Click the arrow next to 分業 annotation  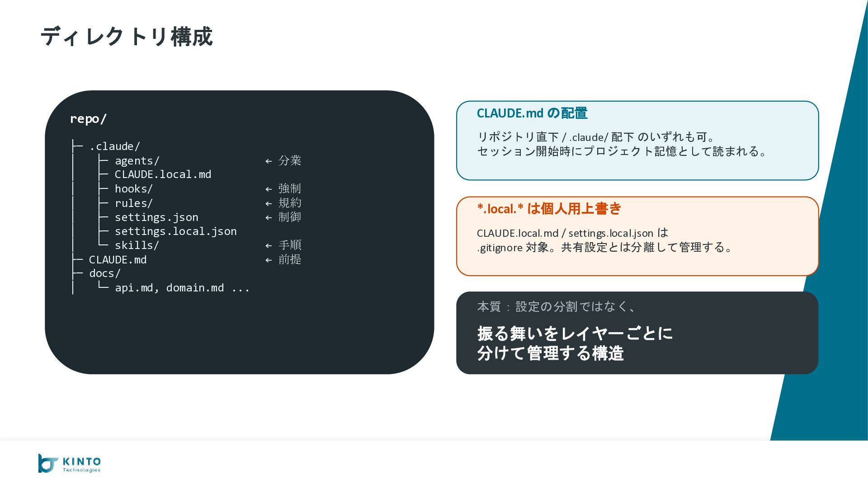coord(269,161)
